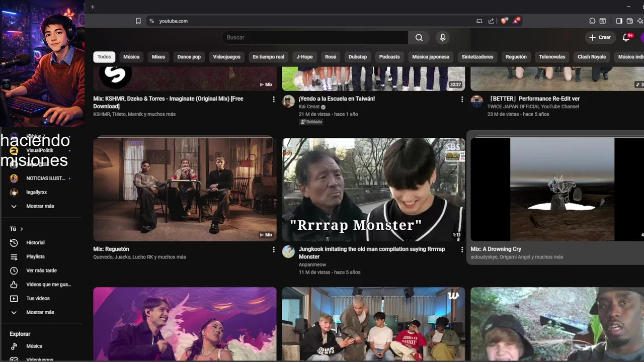Select the En tiempo real chip
The width and height of the screenshot is (644, 362).
pos(268,57)
